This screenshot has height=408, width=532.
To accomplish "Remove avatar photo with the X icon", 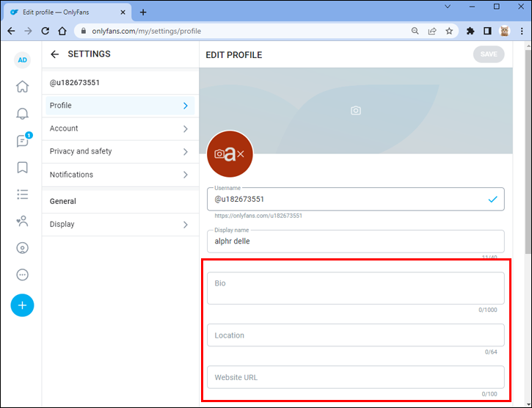I will (241, 154).
